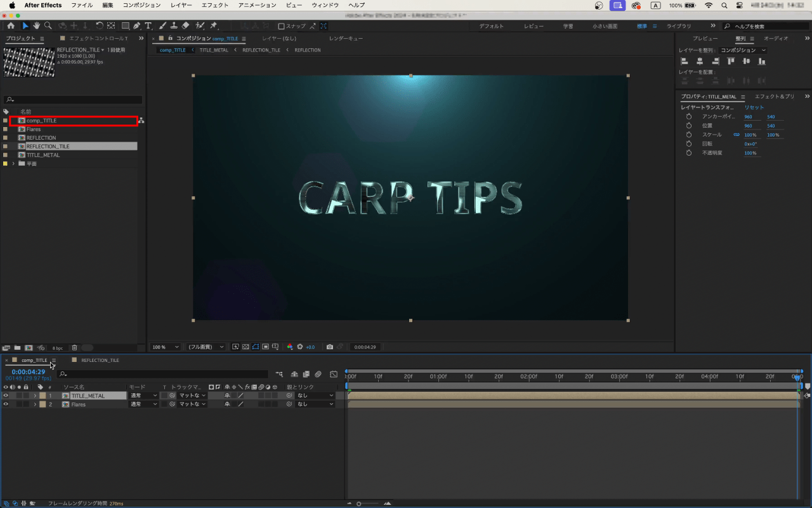Hide the Flares layer eye toggle
The width and height of the screenshot is (812, 508).
(x=6, y=404)
